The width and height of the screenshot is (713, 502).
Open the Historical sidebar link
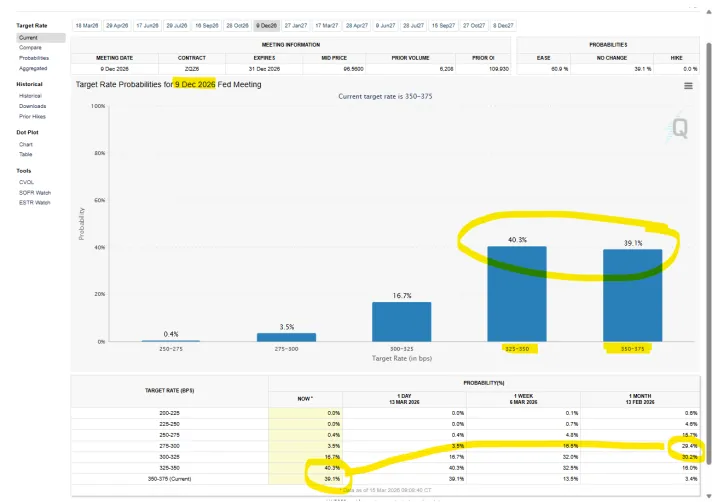pos(30,96)
